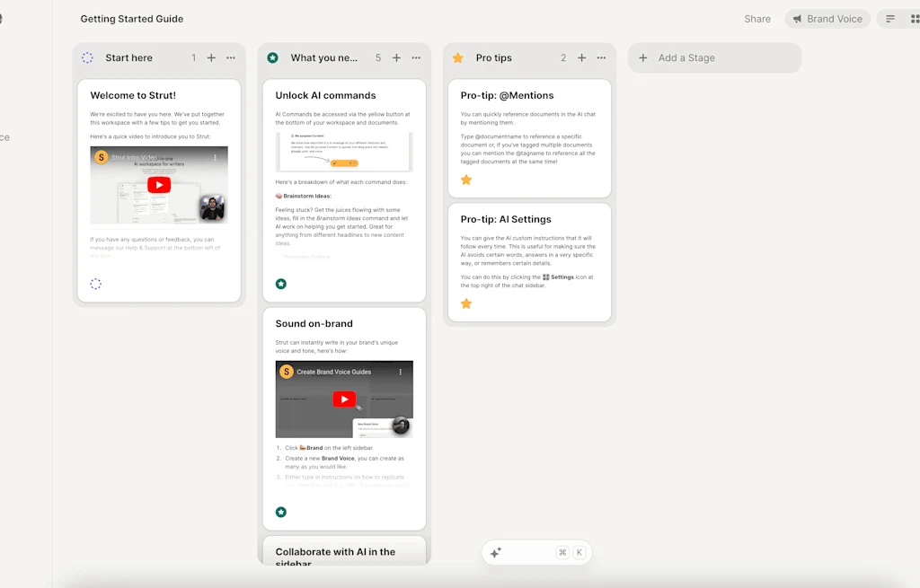This screenshot has width=920, height=588.
Task: Open What you need stage options menu
Action: (x=416, y=57)
